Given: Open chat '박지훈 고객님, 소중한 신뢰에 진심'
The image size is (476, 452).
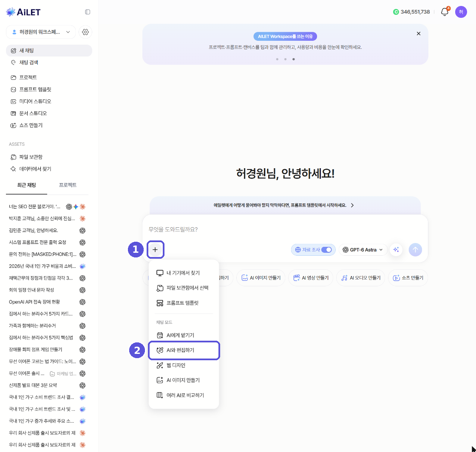Looking at the screenshot, I should pos(47,218).
